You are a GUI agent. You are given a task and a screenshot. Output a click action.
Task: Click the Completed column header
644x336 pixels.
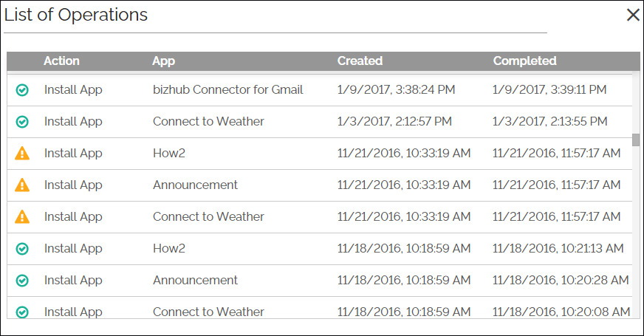click(x=524, y=61)
